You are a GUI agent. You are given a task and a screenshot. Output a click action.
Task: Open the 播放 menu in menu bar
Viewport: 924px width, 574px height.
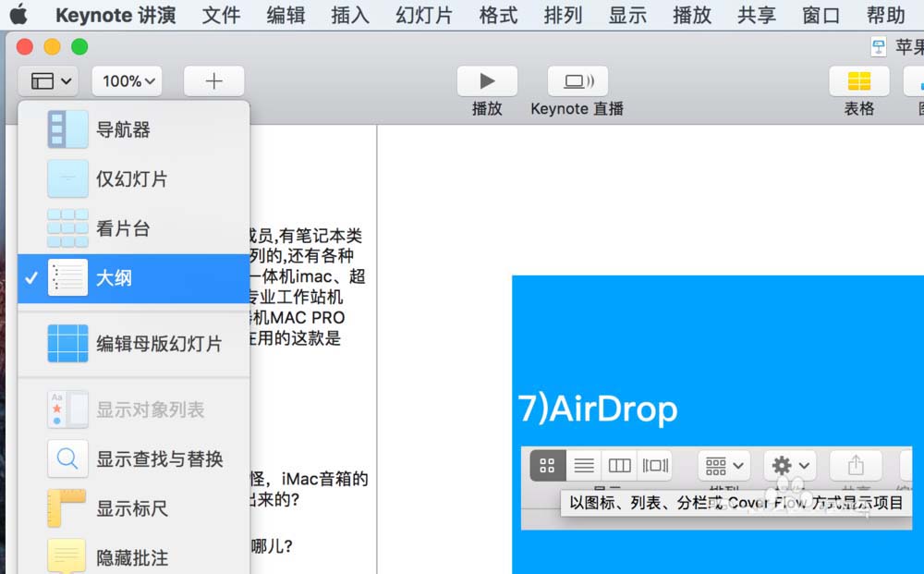point(692,15)
